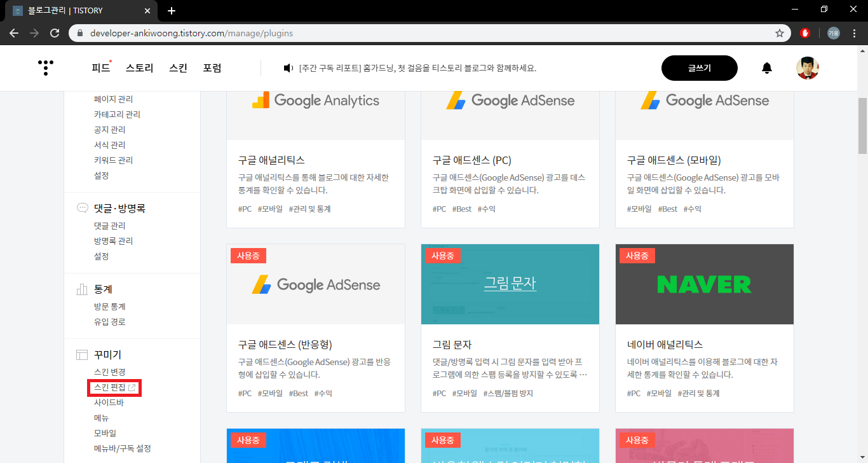The image size is (868, 463).
Task: Open the notifications bell
Action: (767, 68)
